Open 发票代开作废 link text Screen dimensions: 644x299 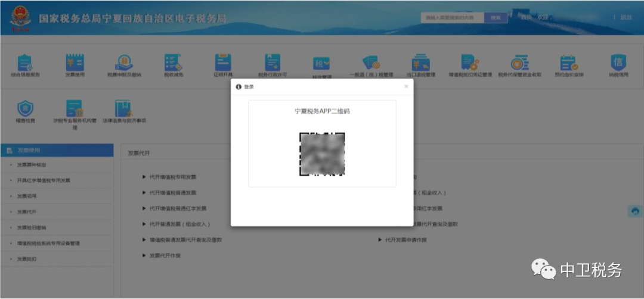[165, 256]
